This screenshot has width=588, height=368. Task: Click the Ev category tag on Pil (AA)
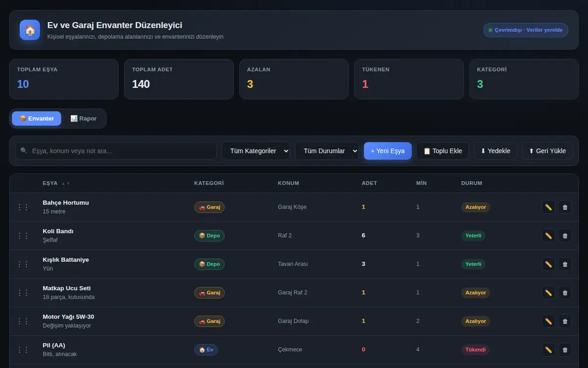click(x=206, y=349)
